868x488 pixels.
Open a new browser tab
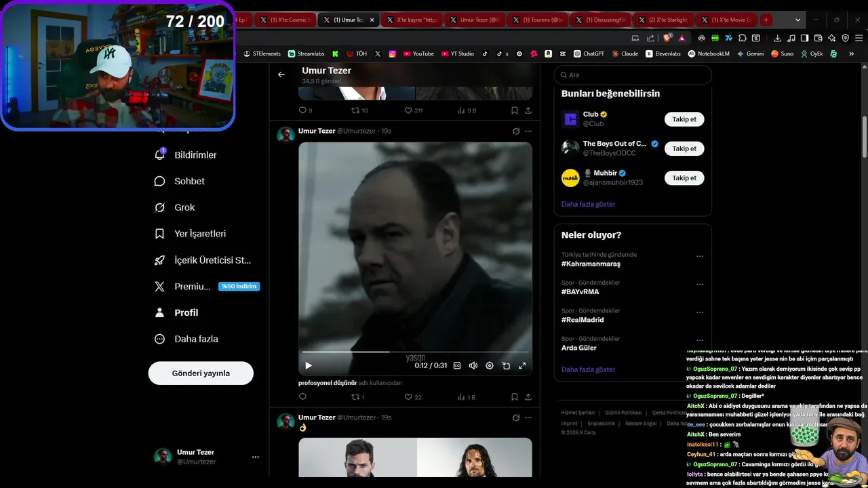(766, 20)
